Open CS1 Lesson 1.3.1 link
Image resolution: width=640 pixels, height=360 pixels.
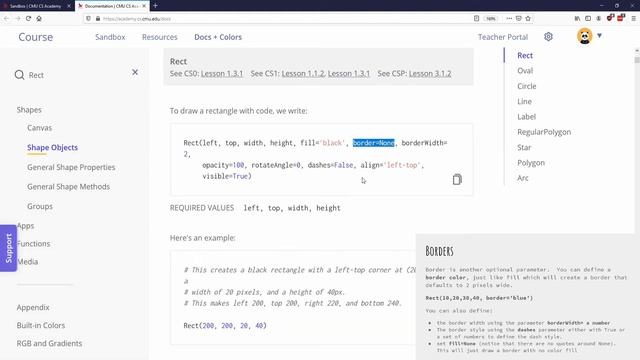click(349, 73)
